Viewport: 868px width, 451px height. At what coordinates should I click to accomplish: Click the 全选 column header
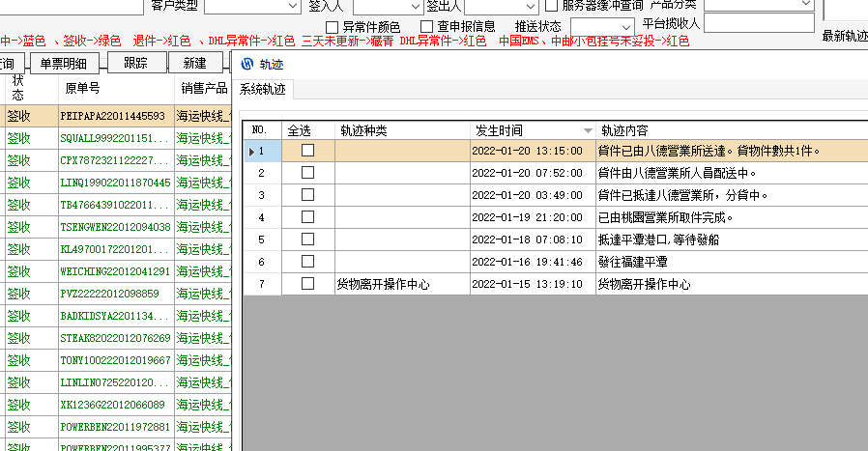[x=307, y=130]
